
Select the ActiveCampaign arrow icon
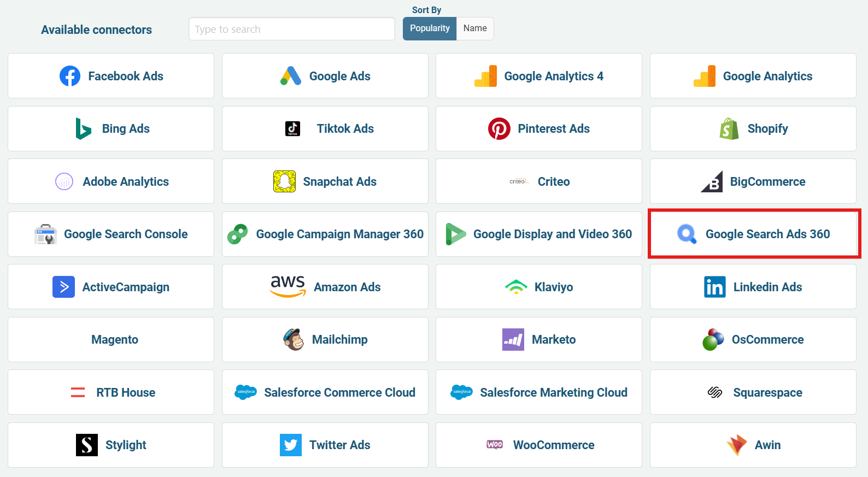[63, 287]
